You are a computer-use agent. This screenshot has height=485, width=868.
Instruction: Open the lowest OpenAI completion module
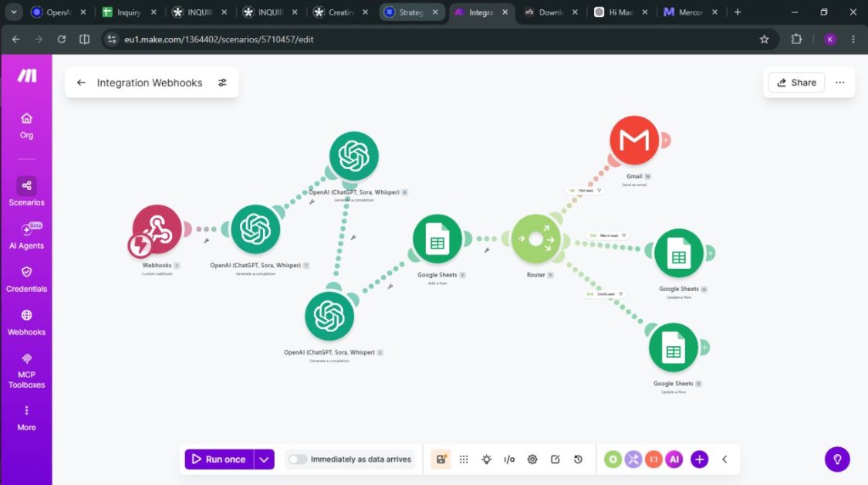329,317
